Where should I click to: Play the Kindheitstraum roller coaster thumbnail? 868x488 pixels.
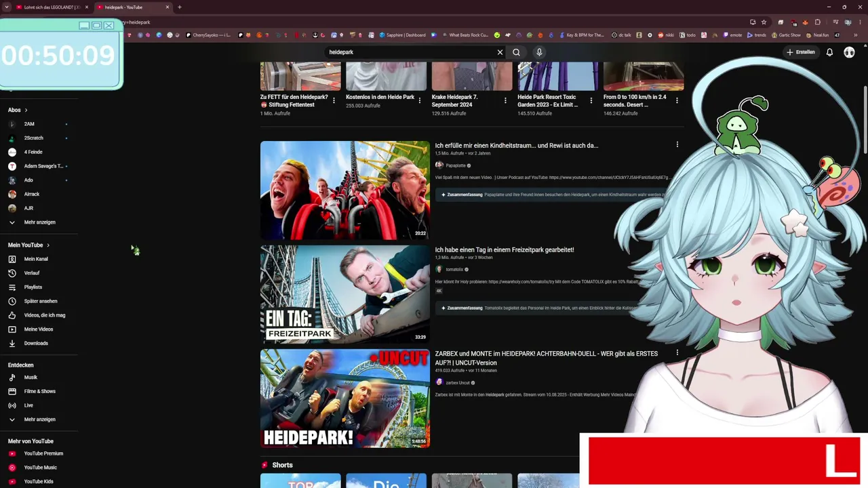(345, 190)
